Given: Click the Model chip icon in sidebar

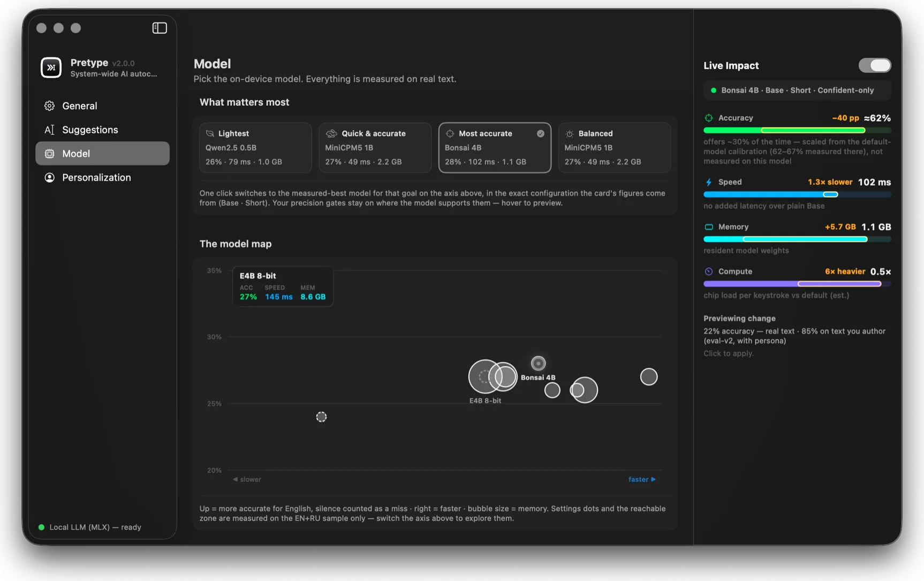Looking at the screenshot, I should (x=49, y=154).
